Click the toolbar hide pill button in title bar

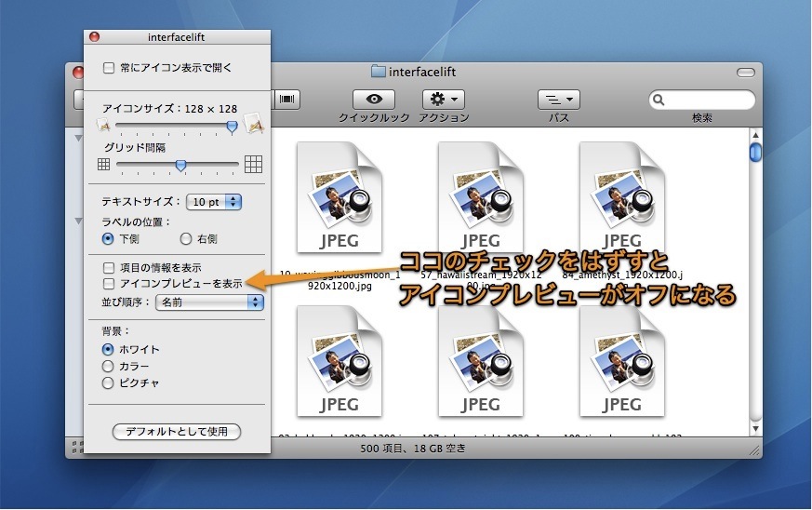(745, 72)
